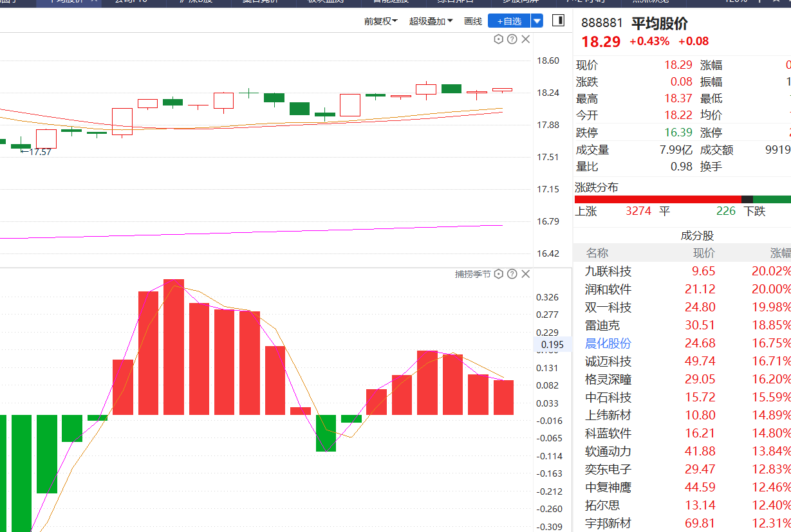
Task: Click the 今开 value 18.22
Action: coord(678,115)
